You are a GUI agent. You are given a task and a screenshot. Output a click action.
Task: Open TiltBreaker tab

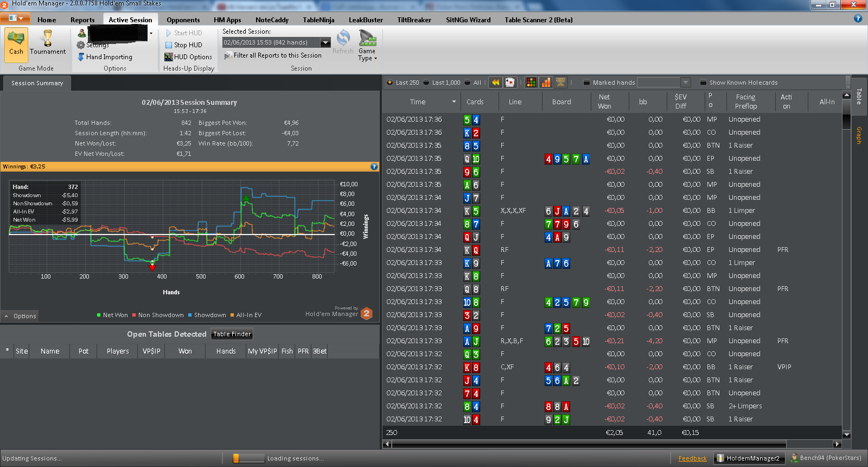414,20
